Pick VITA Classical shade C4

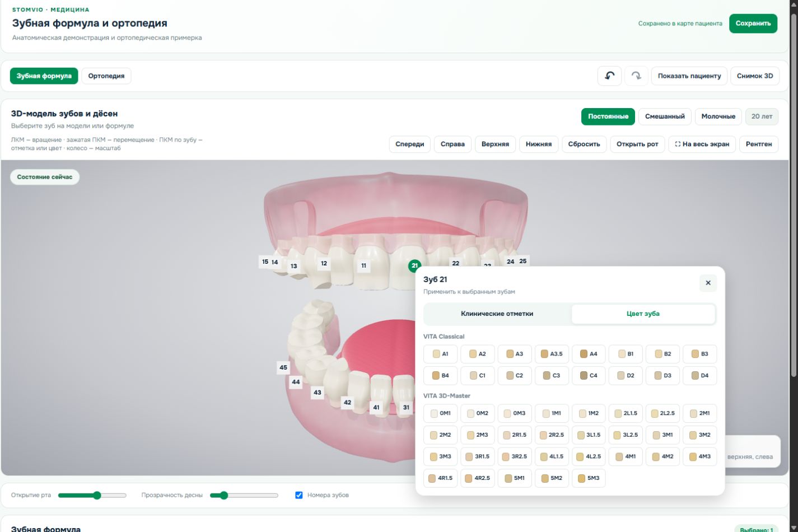tap(589, 376)
